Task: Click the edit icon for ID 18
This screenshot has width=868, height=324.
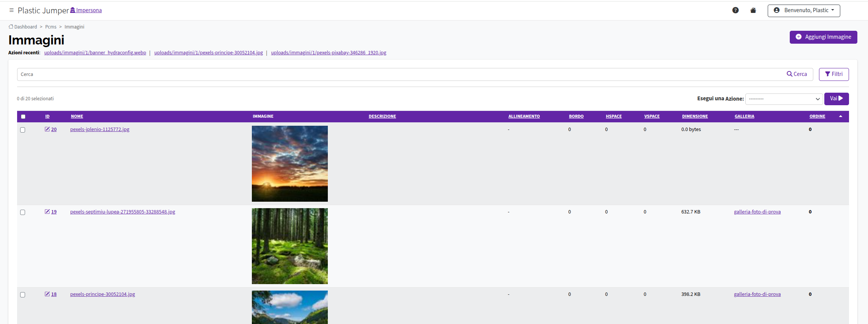Action: click(47, 294)
